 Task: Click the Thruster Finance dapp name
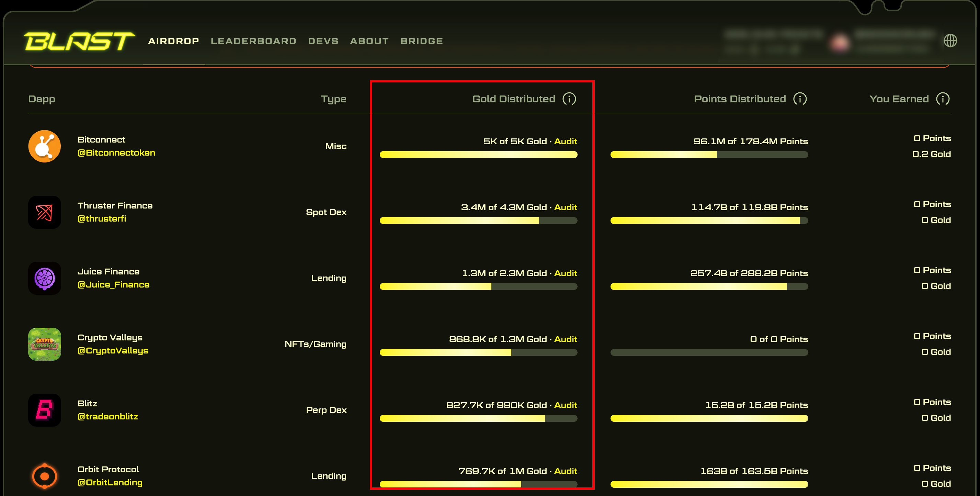(x=115, y=205)
